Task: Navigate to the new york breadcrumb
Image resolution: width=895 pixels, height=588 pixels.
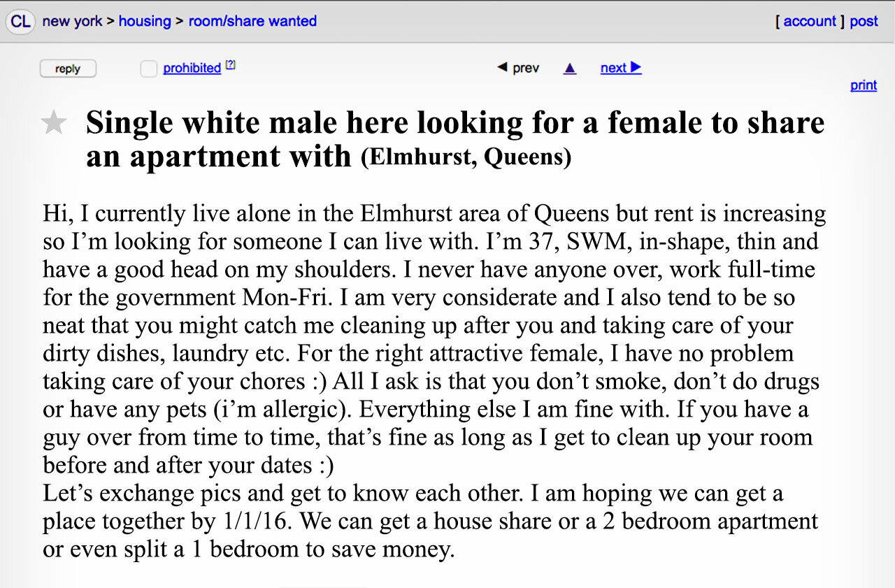Action: click(72, 21)
